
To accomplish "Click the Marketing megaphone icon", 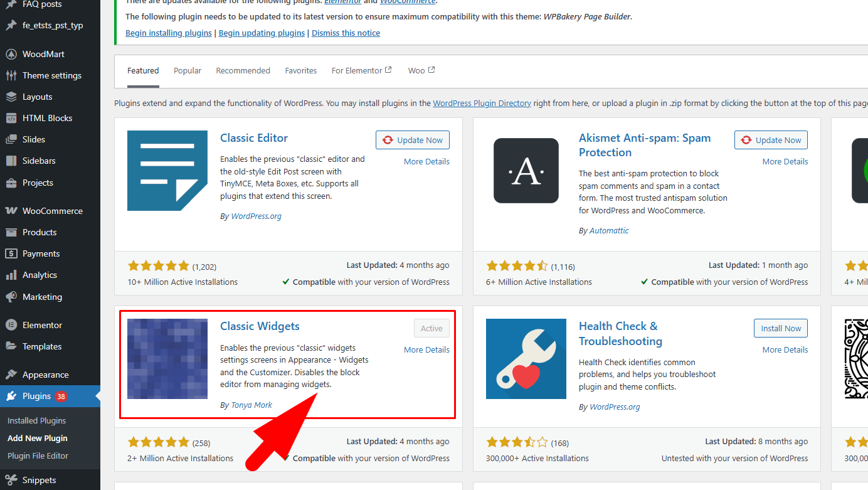I will click(11, 297).
